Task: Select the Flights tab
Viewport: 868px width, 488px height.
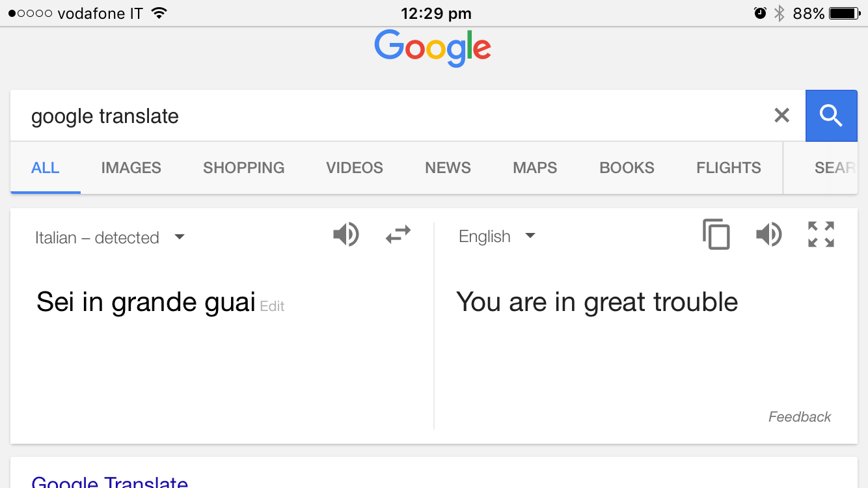Action: [728, 168]
